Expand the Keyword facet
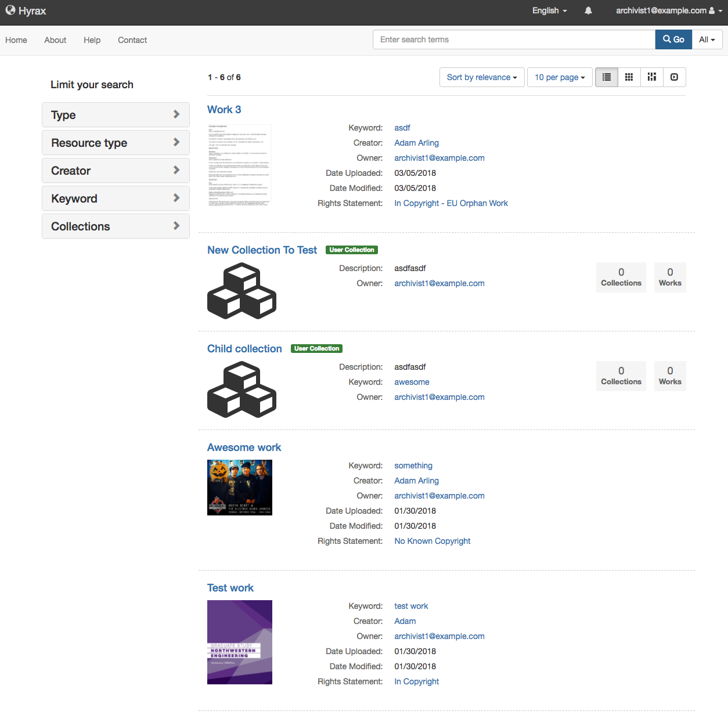 pos(116,199)
